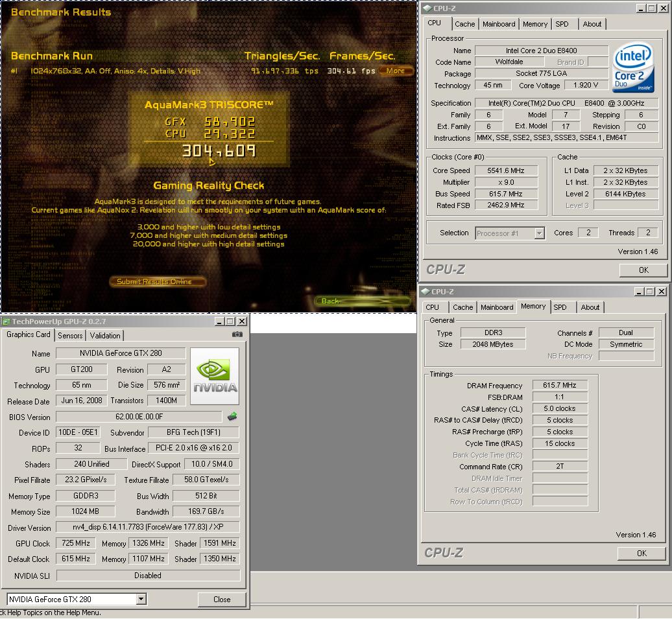Viewport: 672px width, 619px height.
Task: Click the top CPU-Z window title icon
Action: [x=427, y=8]
